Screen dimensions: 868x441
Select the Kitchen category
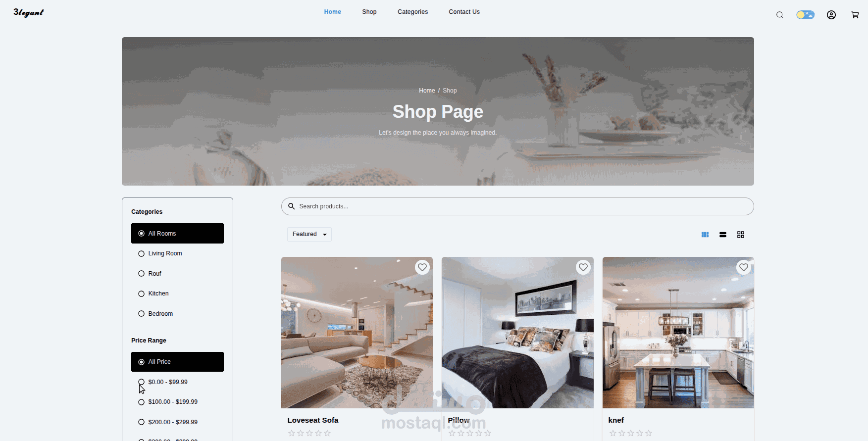click(177, 294)
